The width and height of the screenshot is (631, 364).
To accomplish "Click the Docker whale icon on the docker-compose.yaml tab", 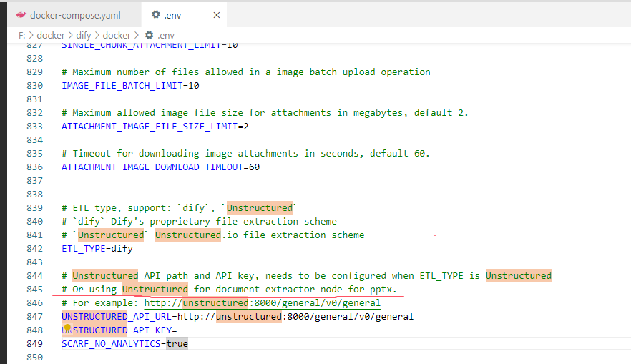I will [x=21, y=15].
